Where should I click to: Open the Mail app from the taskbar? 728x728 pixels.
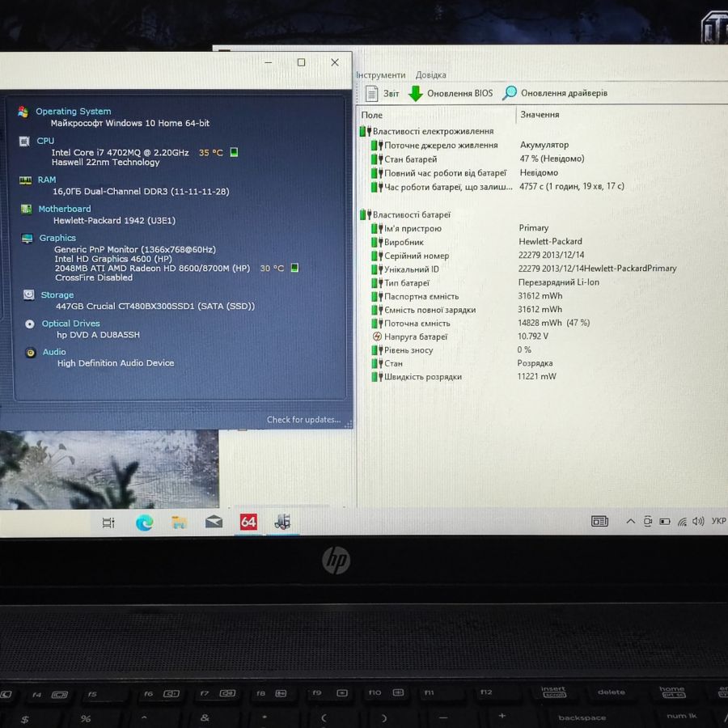[x=214, y=523]
